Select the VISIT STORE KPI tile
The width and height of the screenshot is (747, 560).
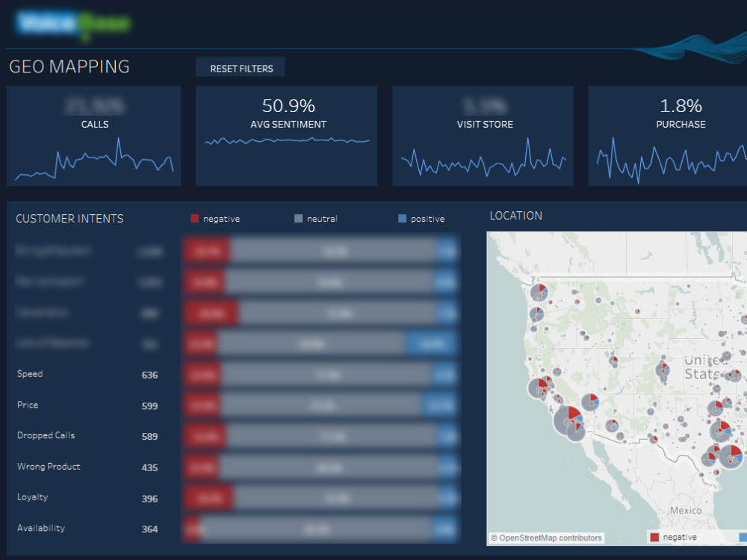pyautogui.click(x=483, y=135)
